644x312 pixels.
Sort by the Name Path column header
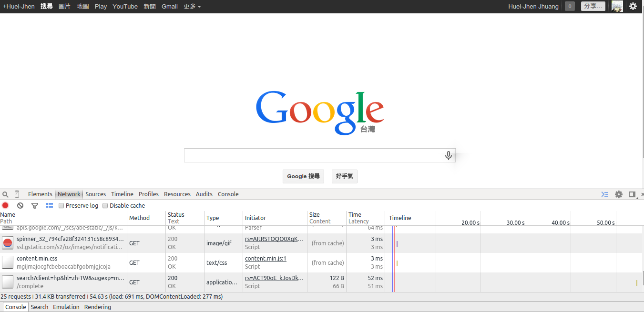point(63,218)
